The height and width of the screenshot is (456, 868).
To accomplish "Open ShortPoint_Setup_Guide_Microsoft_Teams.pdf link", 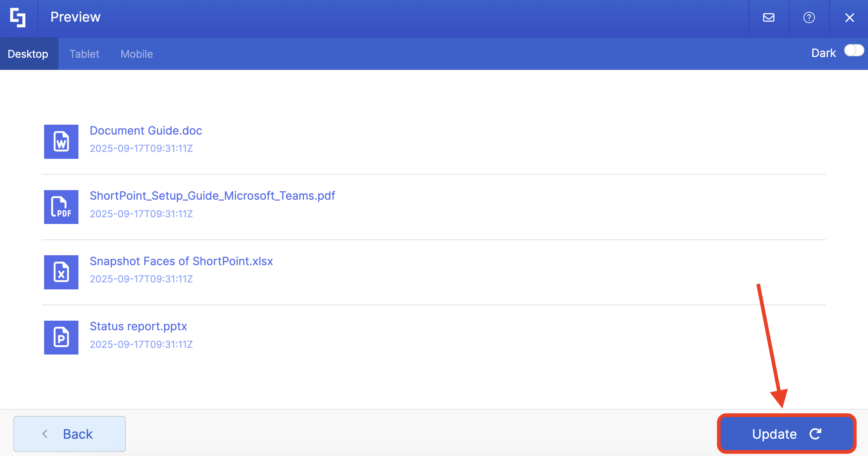I will [212, 196].
